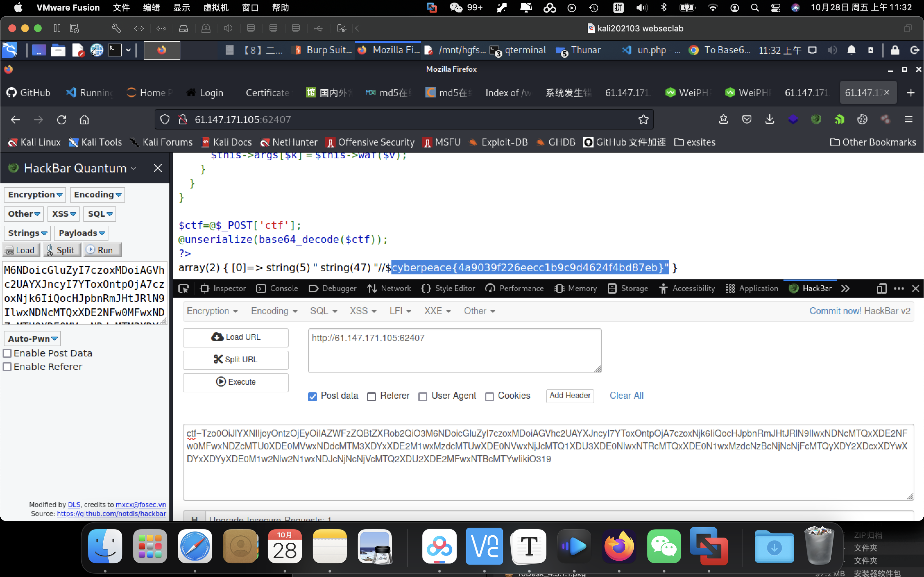Click the Clear All link

click(626, 395)
